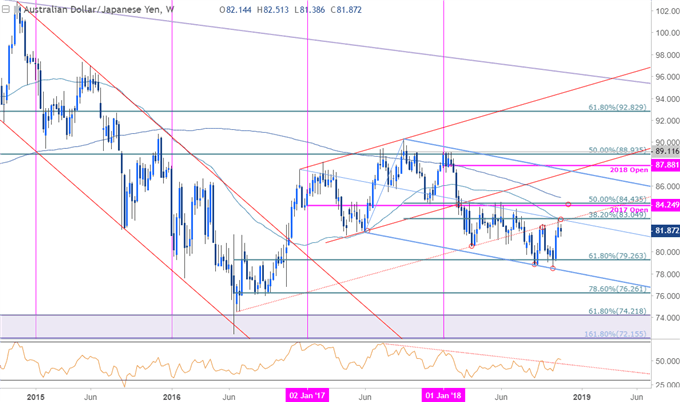Click the 50.00%(84.435) Fibonacci label
This screenshot has height=402, width=680.
(617, 199)
